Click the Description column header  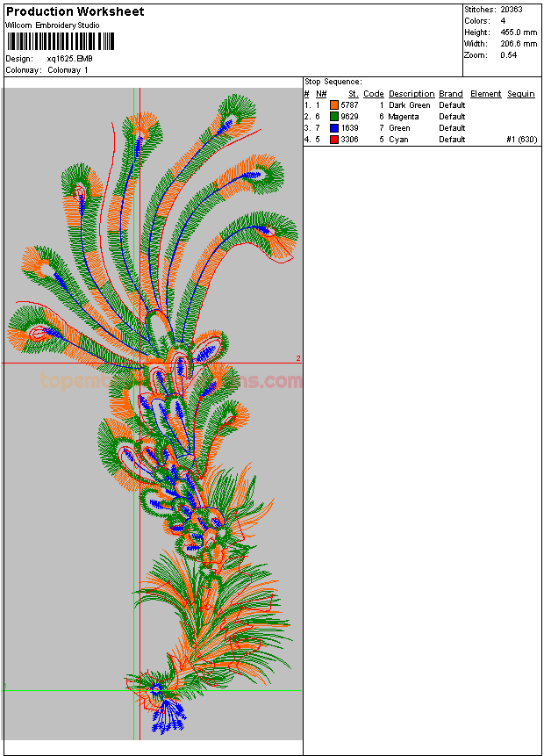[412, 94]
